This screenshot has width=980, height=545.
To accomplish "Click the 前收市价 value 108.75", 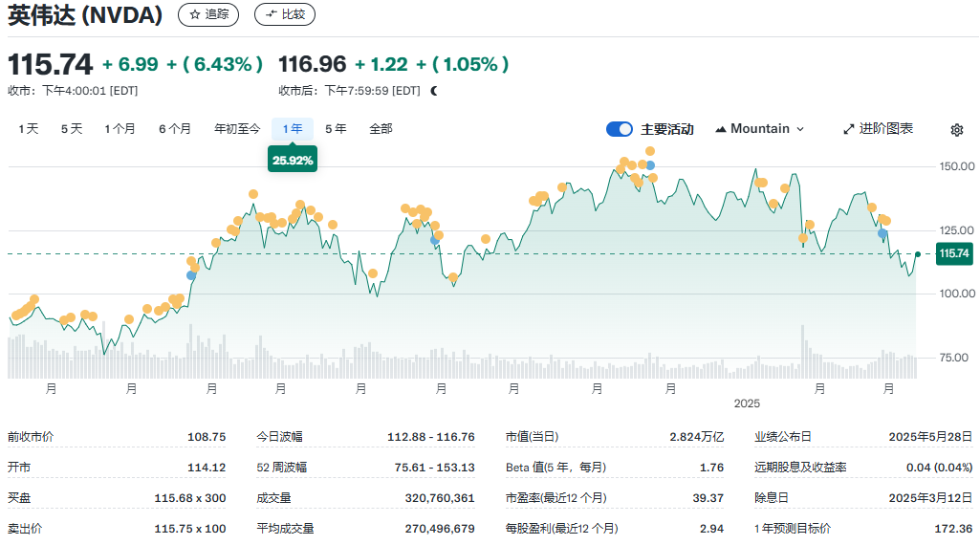I will pyautogui.click(x=207, y=437).
